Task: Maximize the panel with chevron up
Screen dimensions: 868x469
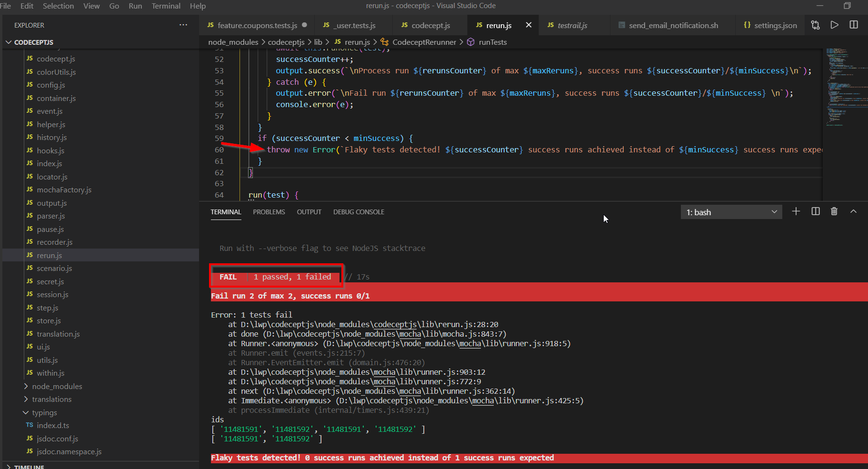Action: coord(853,211)
